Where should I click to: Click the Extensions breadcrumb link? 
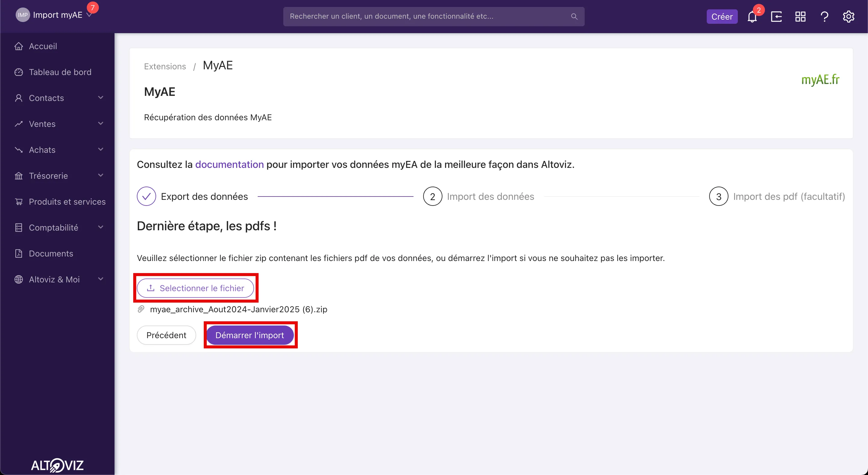coord(165,66)
